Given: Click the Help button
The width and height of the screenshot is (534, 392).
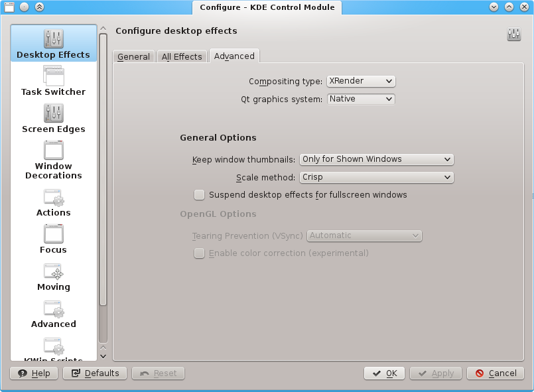Looking at the screenshot, I should 34,373.
